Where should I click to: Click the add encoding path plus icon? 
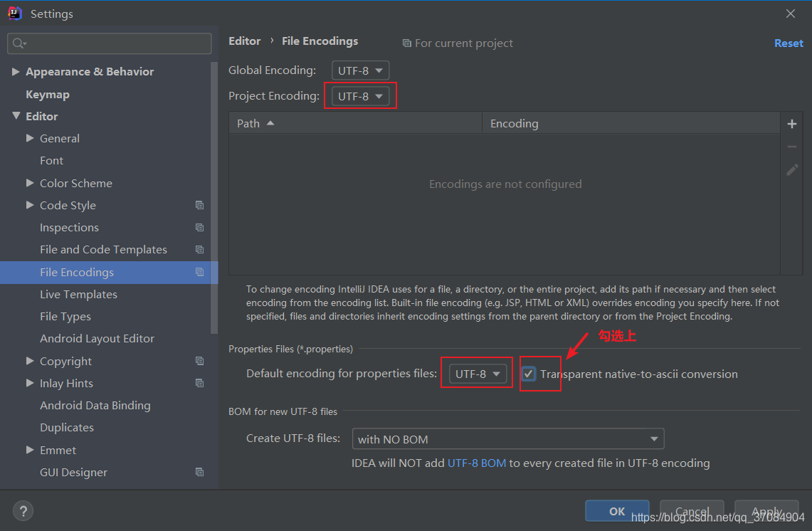[792, 124]
